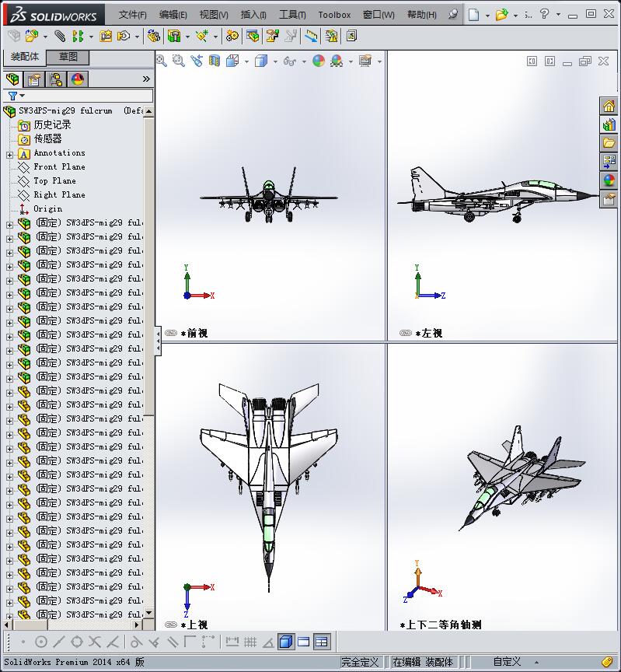Toggle center point snap circle icon

click(x=41, y=642)
